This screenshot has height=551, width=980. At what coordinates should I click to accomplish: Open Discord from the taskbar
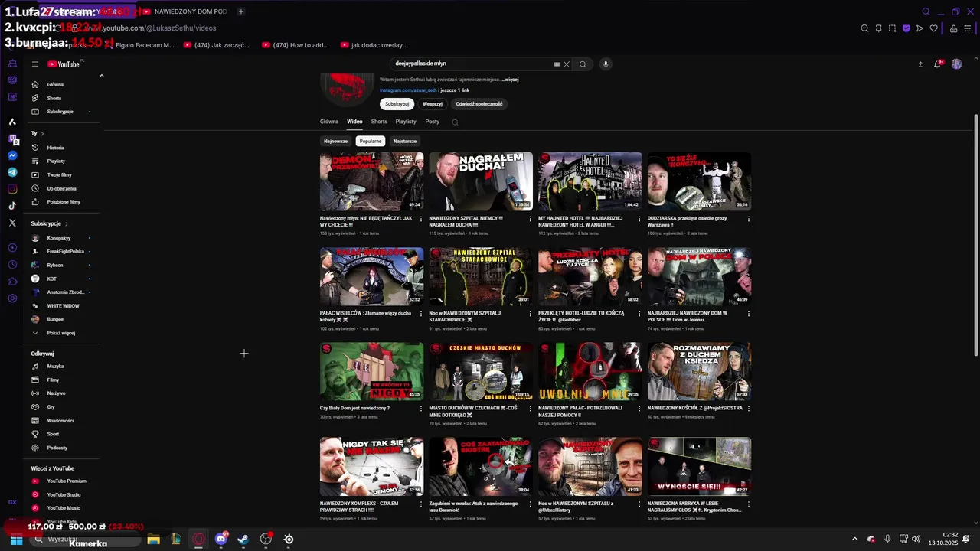click(221, 539)
